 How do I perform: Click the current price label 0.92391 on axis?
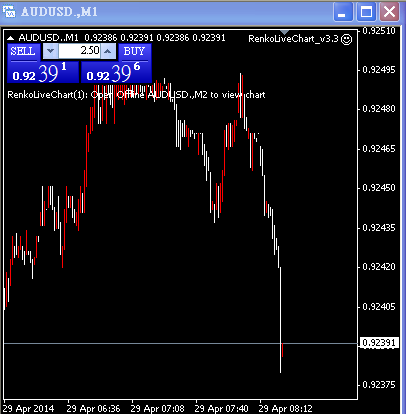point(379,343)
